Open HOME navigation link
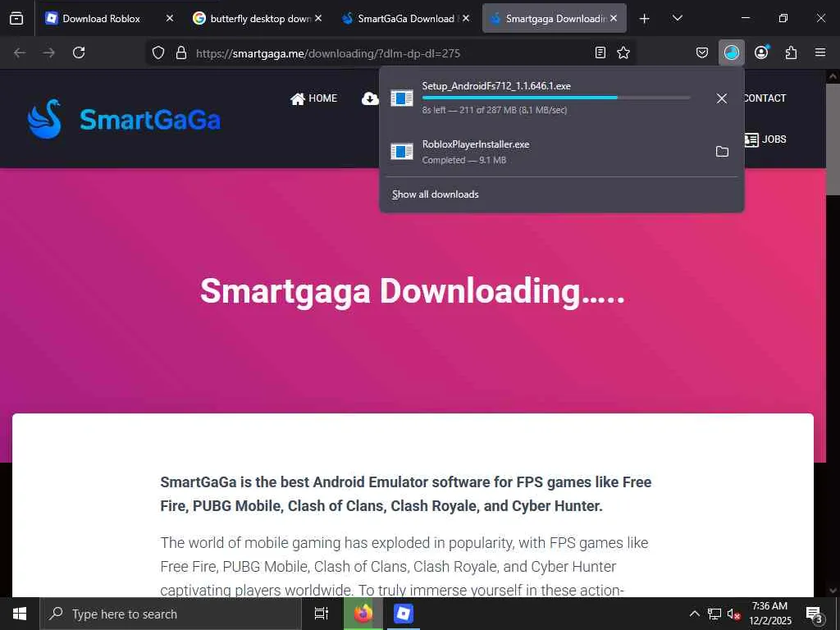The image size is (840, 630). 314,98
